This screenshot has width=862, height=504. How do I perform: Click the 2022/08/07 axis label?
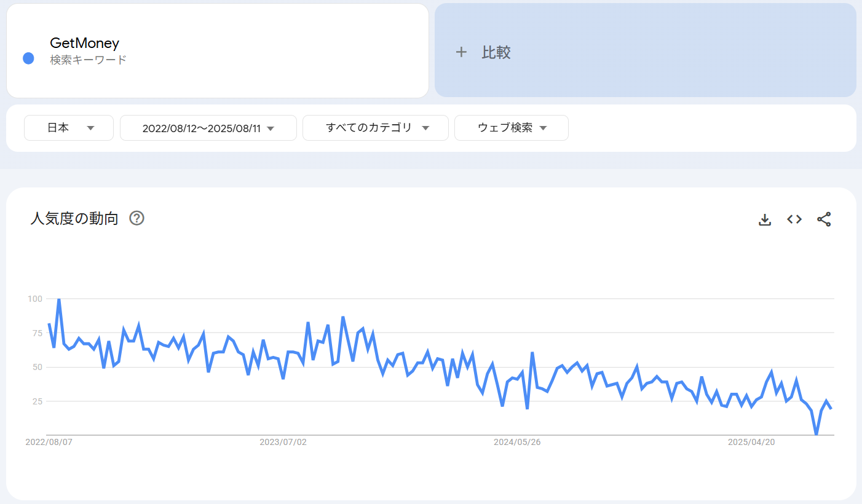point(49,442)
